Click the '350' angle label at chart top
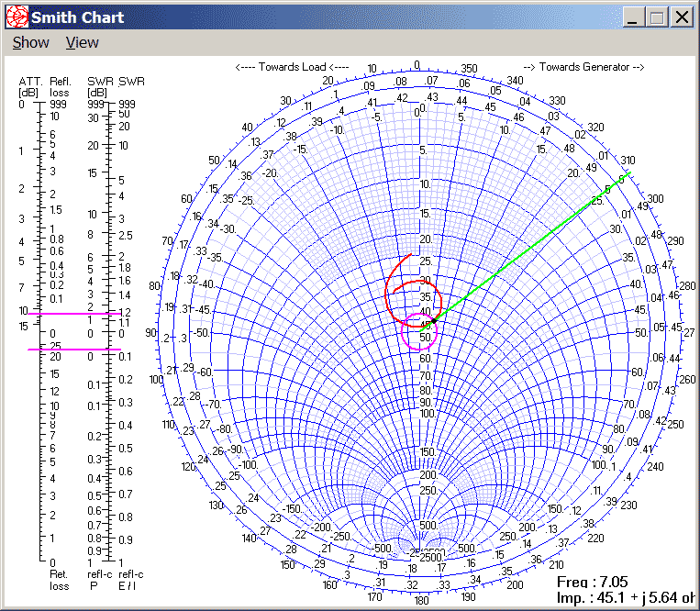The width and height of the screenshot is (700, 611). click(469, 68)
